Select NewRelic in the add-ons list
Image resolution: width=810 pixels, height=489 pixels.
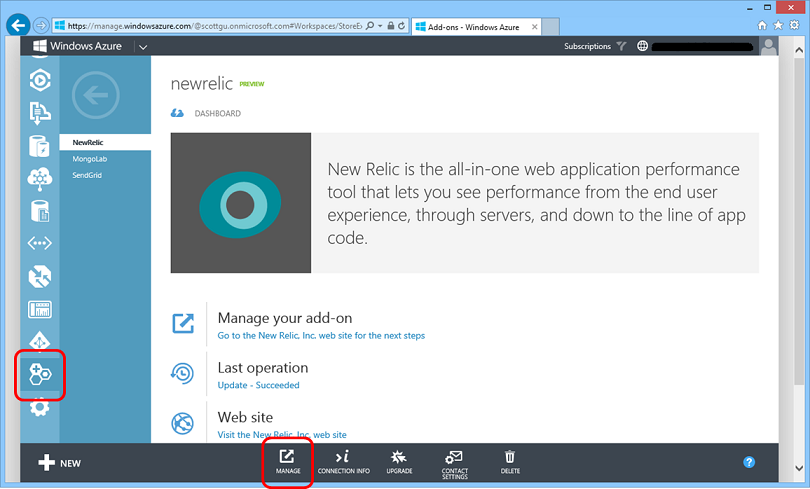(x=105, y=143)
